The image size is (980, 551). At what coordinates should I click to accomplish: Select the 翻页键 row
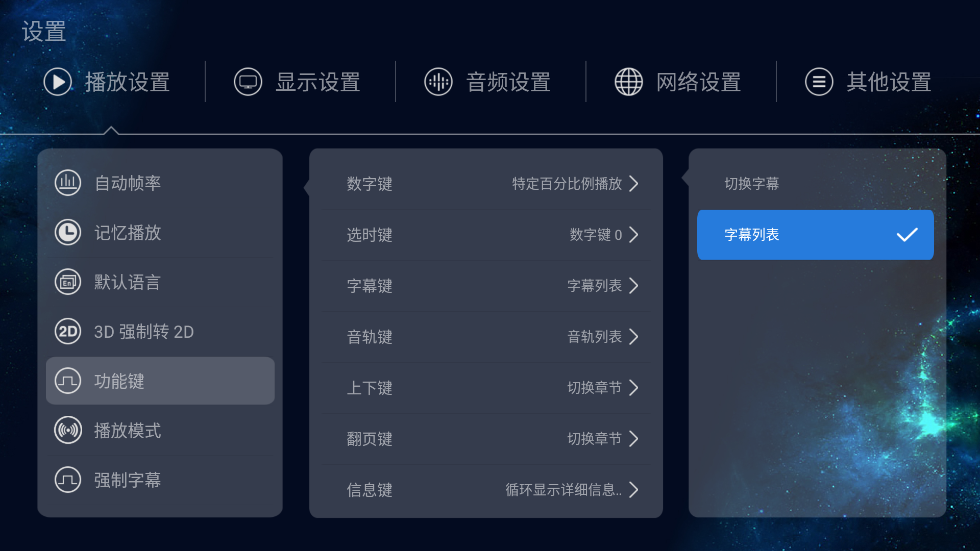tap(486, 439)
